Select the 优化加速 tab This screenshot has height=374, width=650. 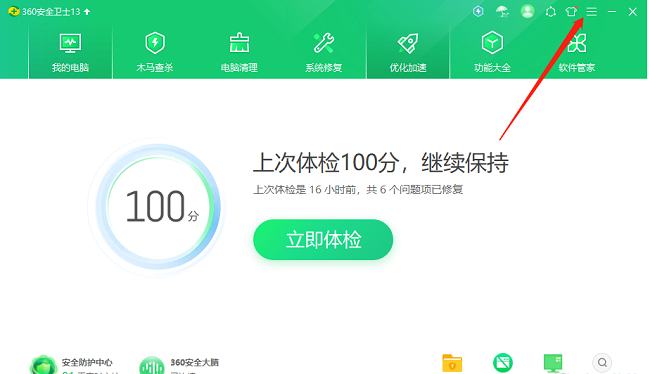click(408, 53)
